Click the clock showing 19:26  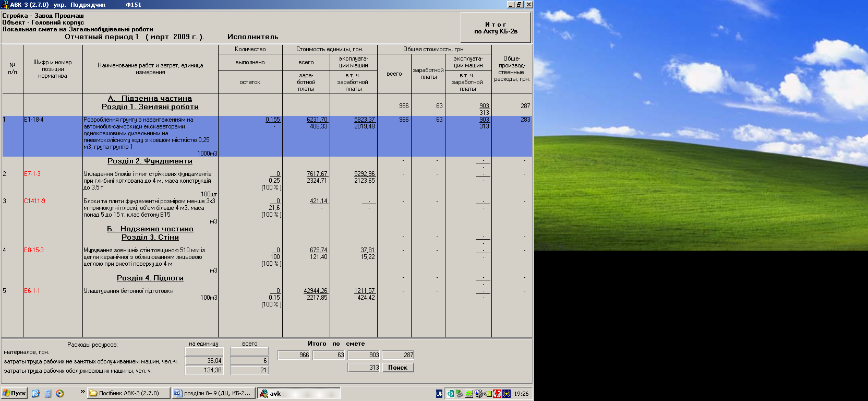pyautogui.click(x=521, y=394)
